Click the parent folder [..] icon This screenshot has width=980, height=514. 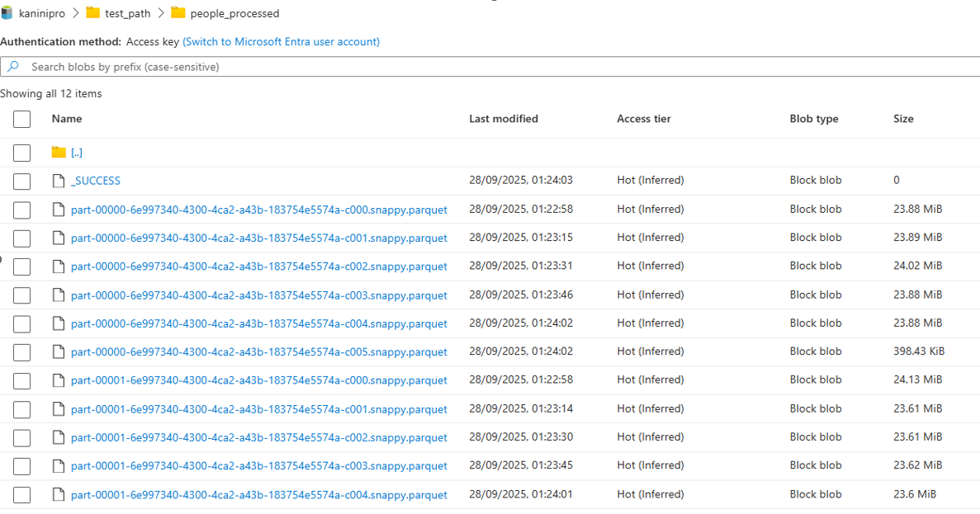[x=58, y=153]
